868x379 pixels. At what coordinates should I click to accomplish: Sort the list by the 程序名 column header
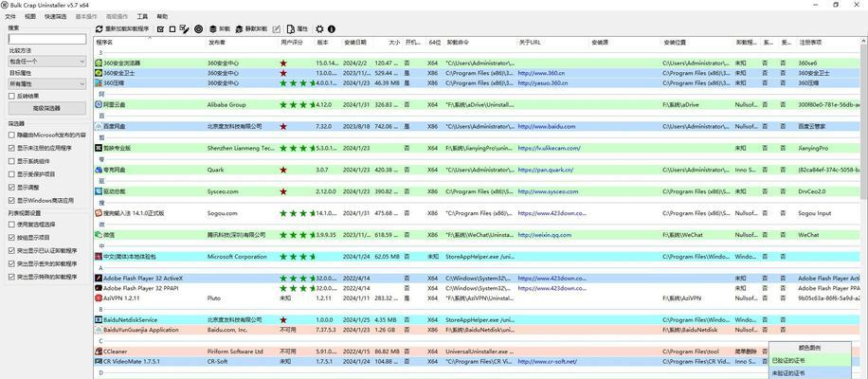click(150, 42)
